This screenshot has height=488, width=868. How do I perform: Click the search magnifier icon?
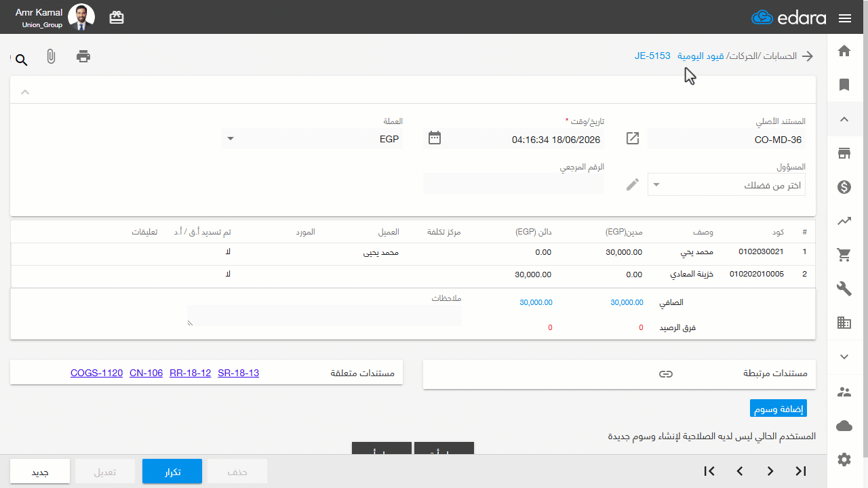coord(21,60)
